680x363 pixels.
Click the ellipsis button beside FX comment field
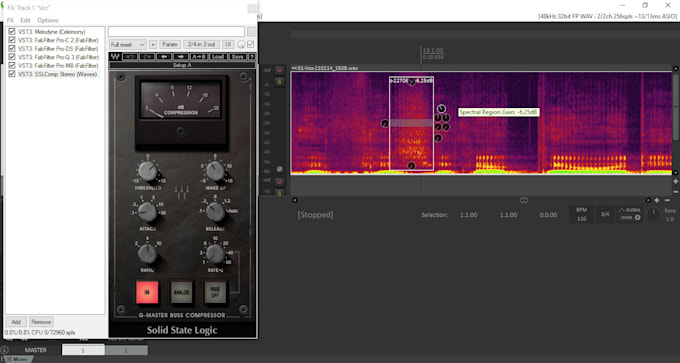(251, 32)
